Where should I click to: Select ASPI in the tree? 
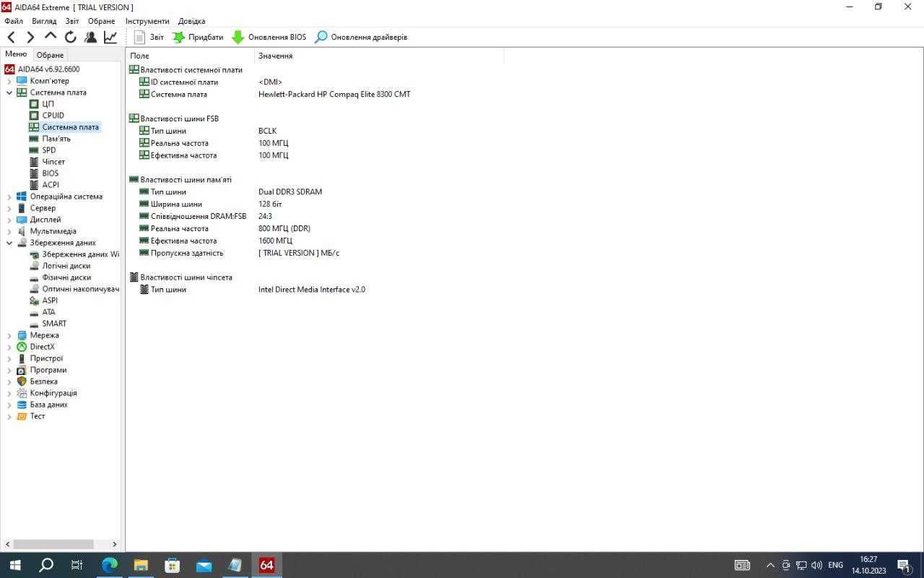[x=50, y=301]
